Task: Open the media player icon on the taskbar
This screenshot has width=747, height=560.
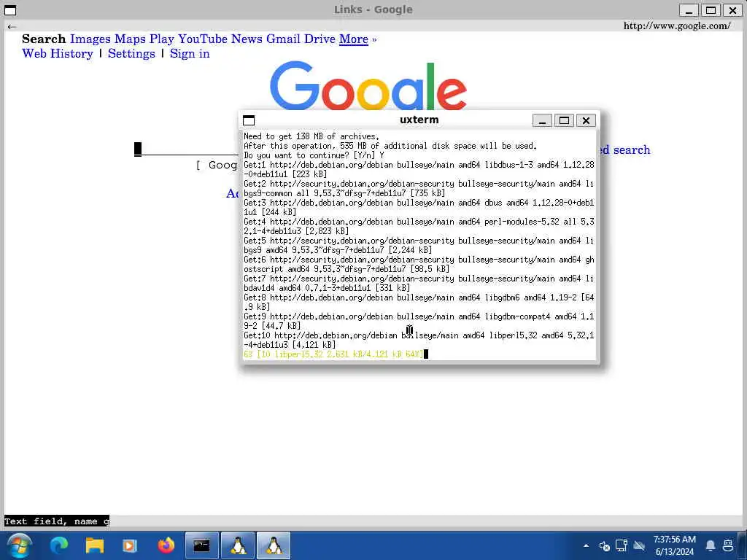Action: click(x=130, y=545)
